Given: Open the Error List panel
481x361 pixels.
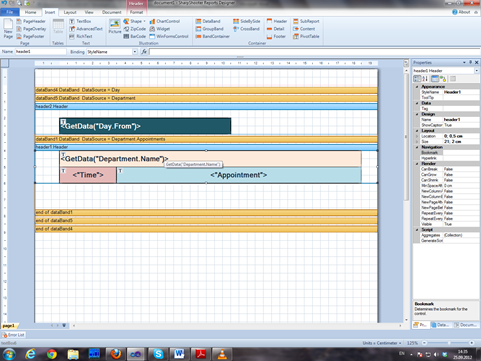Looking at the screenshot, I should 14,335.
